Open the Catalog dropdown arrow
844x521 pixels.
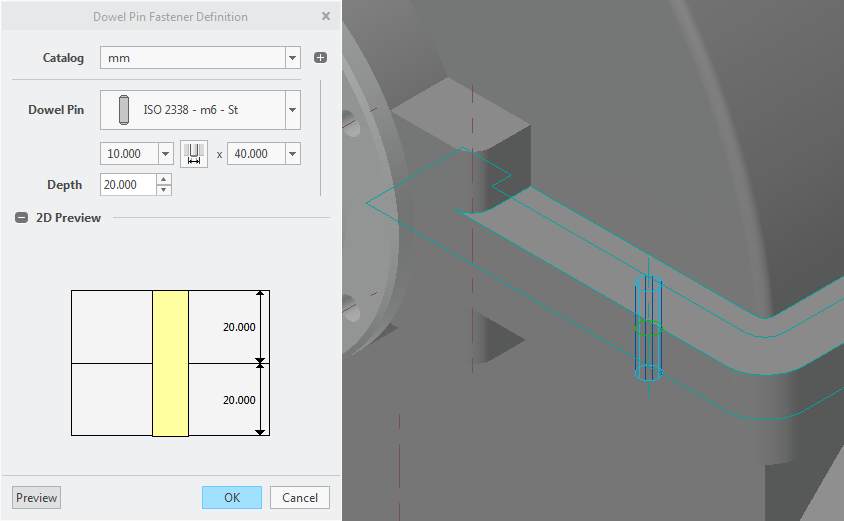(x=292, y=58)
